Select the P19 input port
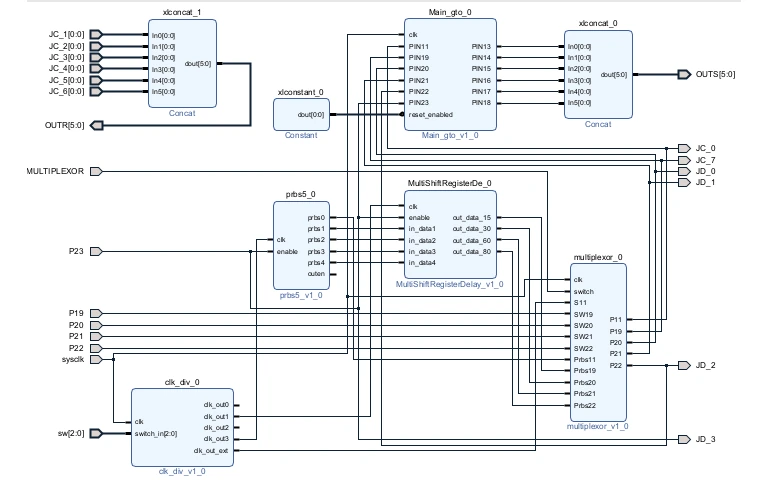Image resolution: width=768 pixels, height=480 pixels. click(x=96, y=313)
